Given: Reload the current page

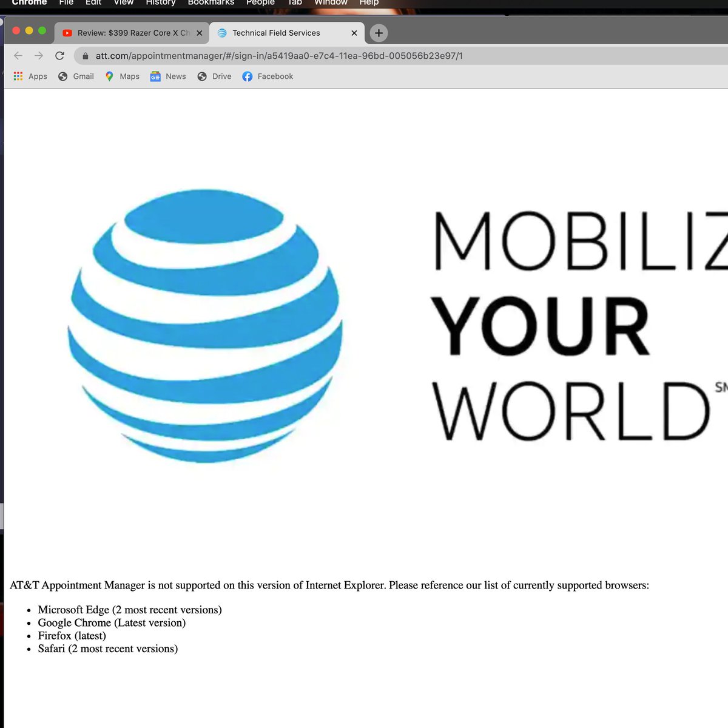Looking at the screenshot, I should [59, 56].
